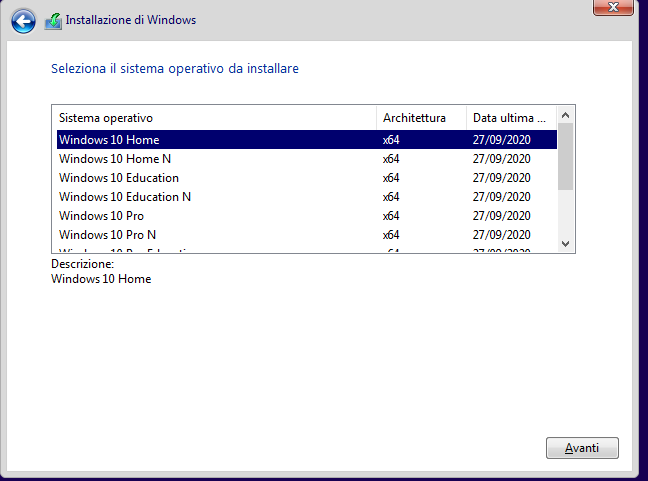Click the Avanti button
Image resolution: width=648 pixels, height=481 pixels.
pyautogui.click(x=582, y=448)
